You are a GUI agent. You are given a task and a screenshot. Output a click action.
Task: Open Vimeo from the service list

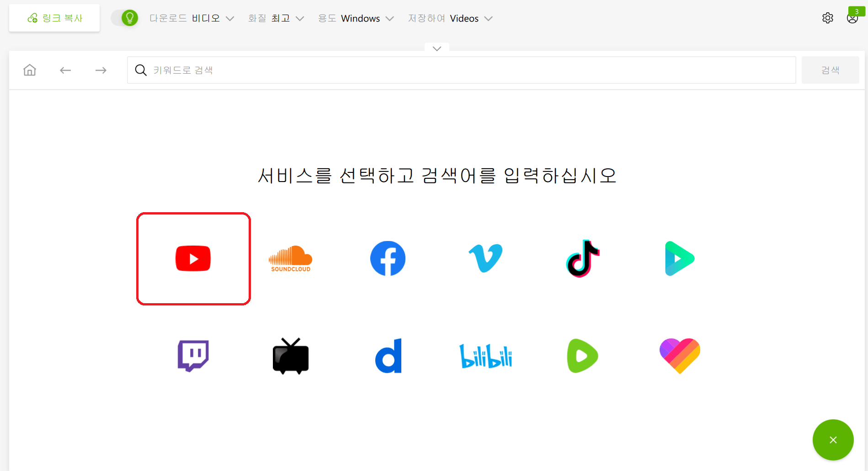485,258
